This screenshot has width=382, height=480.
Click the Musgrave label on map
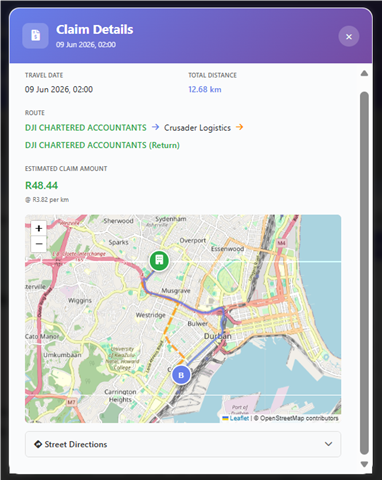(176, 291)
